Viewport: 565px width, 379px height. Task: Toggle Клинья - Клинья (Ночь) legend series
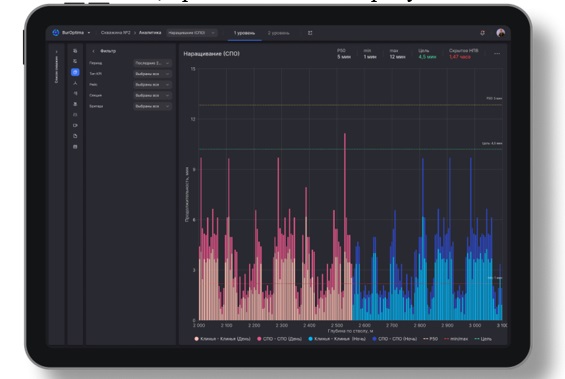pyautogui.click(x=337, y=339)
